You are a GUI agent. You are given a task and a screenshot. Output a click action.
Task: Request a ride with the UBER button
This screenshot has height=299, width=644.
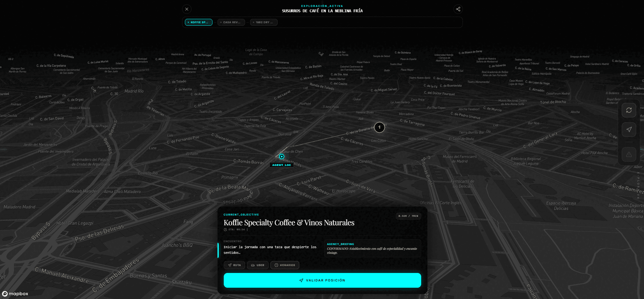tap(258, 265)
